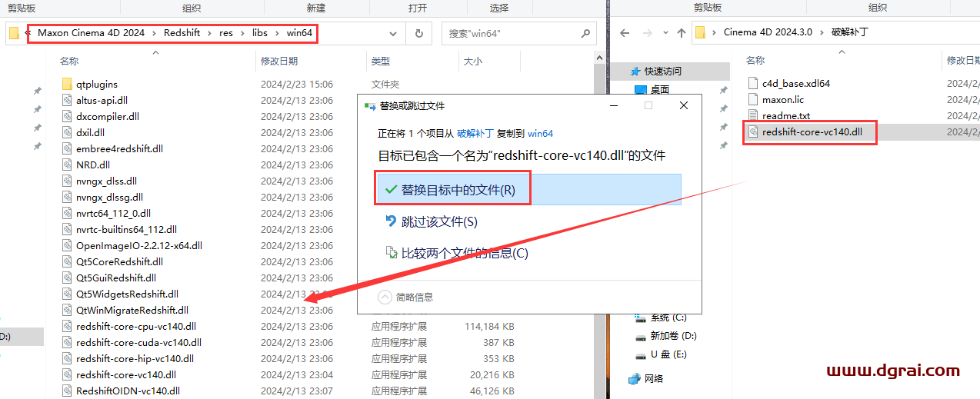Select nvrtc64_112_0.dll file name

(x=113, y=213)
